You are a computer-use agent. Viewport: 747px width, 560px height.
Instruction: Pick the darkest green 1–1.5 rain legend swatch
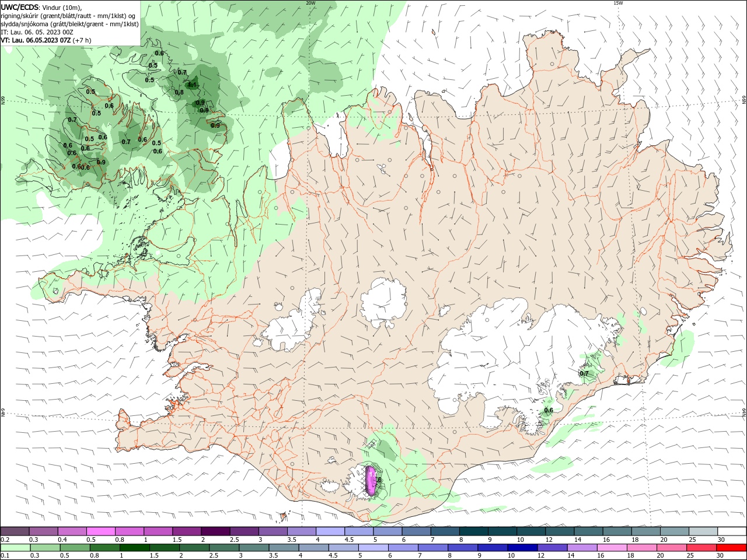pyautogui.click(x=134, y=548)
